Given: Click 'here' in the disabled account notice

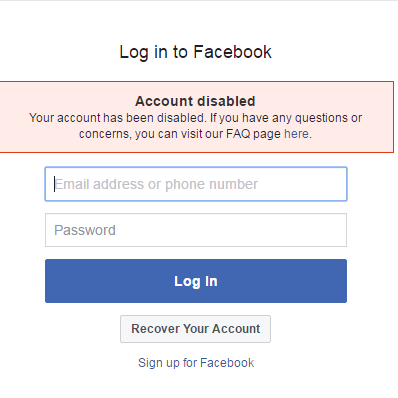Looking at the screenshot, I should coord(296,134).
